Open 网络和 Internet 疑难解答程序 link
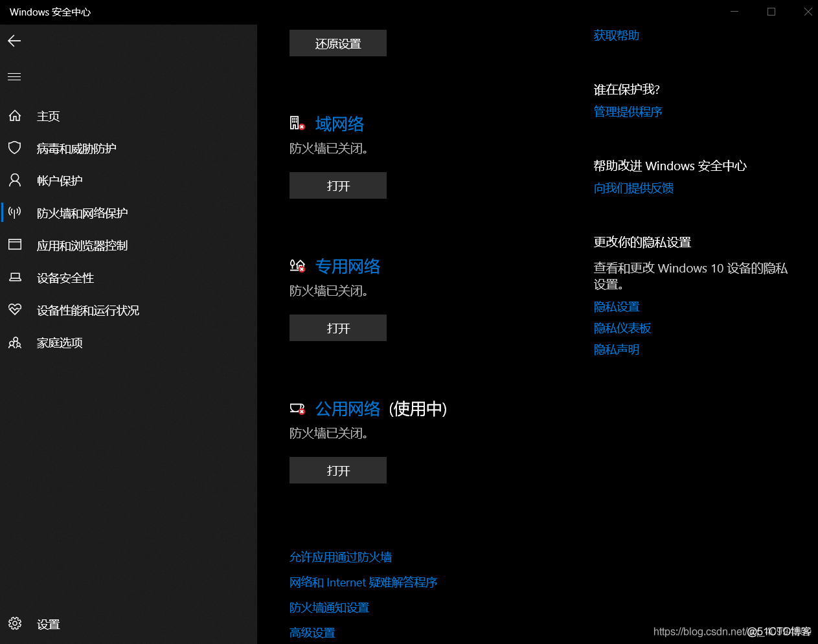818x644 pixels. 363,583
